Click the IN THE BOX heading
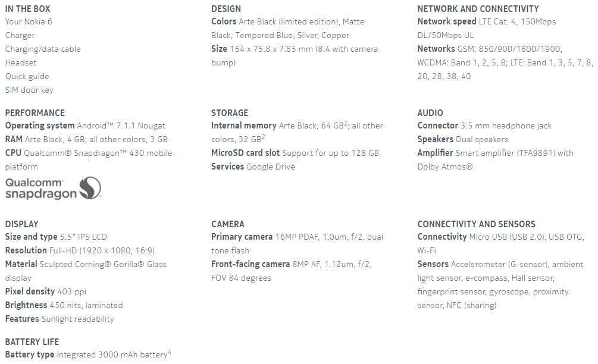 [28, 9]
